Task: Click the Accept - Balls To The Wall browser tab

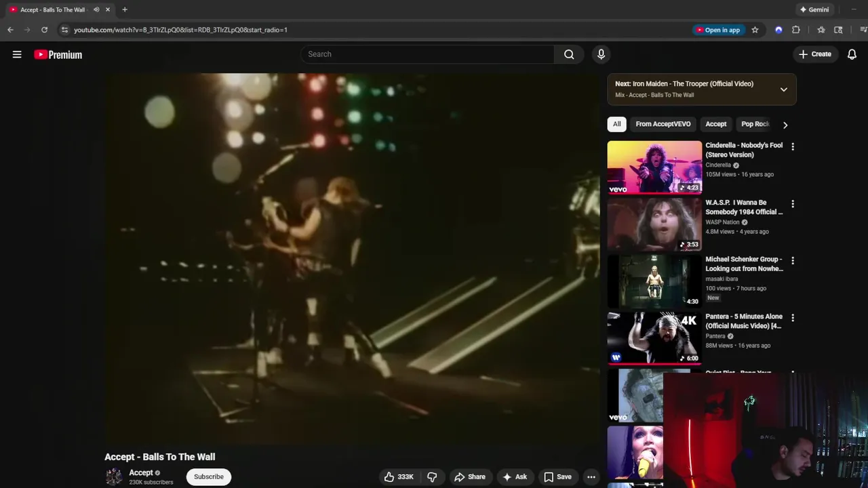Action: tap(53, 9)
